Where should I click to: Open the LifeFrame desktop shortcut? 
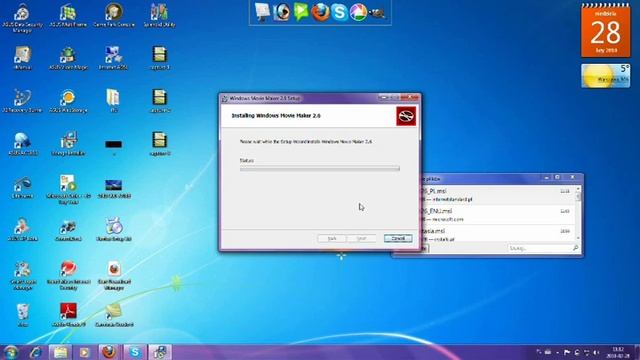coord(22,187)
